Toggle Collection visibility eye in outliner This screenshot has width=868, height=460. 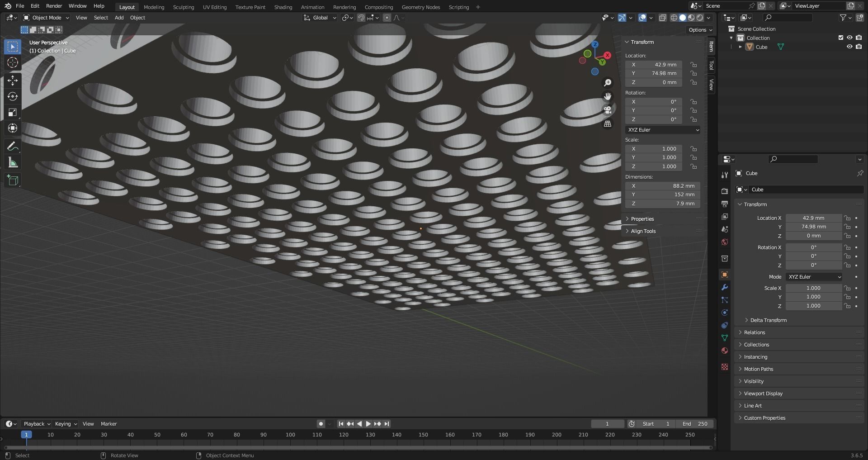tap(849, 38)
